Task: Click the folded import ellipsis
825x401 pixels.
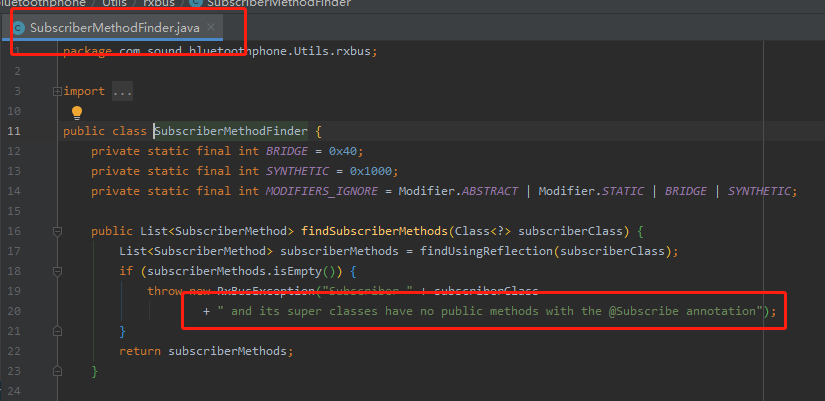Action: (122, 92)
